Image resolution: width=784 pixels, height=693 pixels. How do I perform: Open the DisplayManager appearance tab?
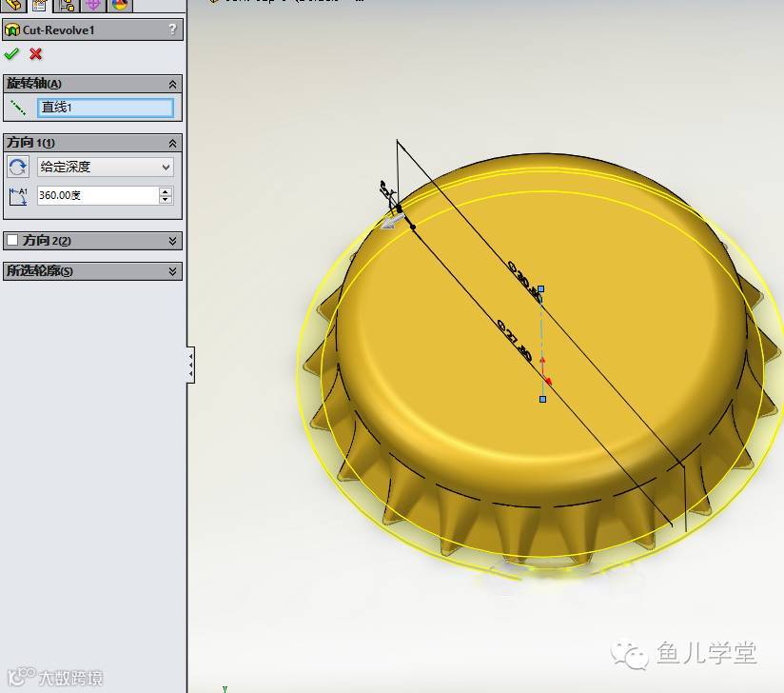coord(120,5)
